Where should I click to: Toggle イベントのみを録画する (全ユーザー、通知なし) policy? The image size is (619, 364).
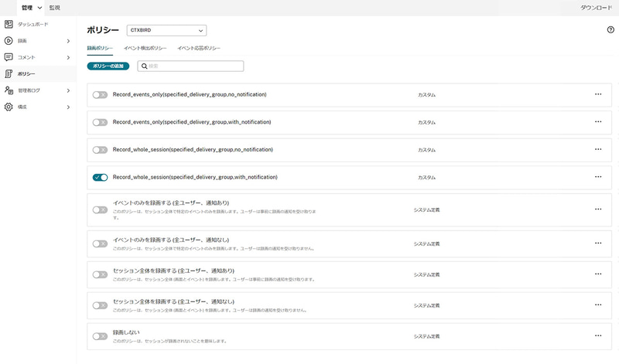coord(100,243)
